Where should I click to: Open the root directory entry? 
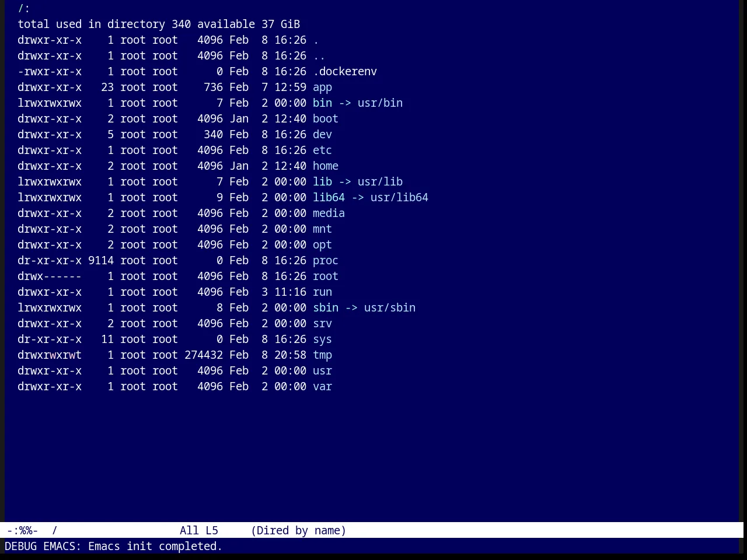tap(326, 276)
